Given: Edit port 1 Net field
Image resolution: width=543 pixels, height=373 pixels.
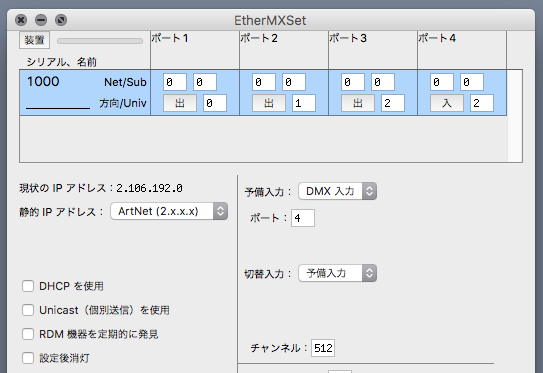Looking at the screenshot, I should pyautogui.click(x=175, y=82).
